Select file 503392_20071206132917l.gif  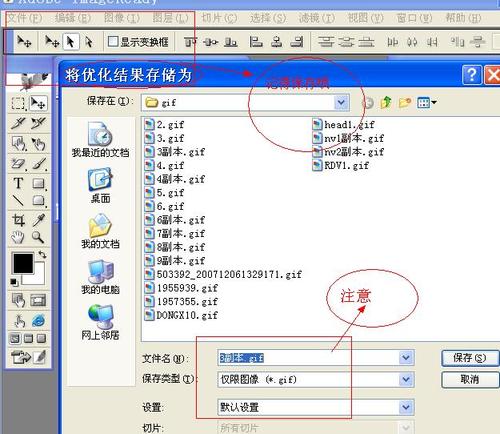223,274
